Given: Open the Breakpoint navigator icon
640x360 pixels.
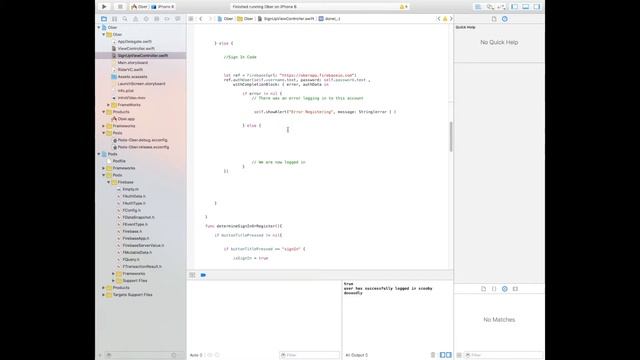Looking at the screenshot, I should [167, 19].
